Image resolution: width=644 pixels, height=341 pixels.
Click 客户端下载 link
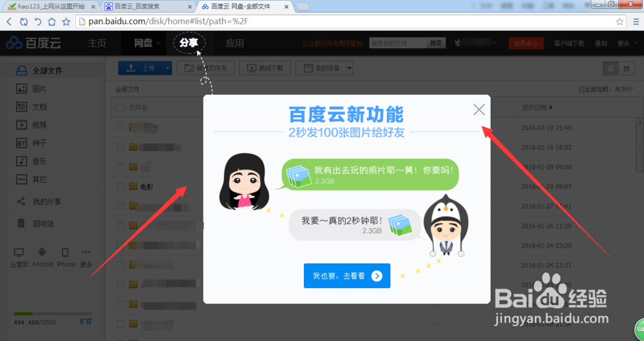point(569,43)
